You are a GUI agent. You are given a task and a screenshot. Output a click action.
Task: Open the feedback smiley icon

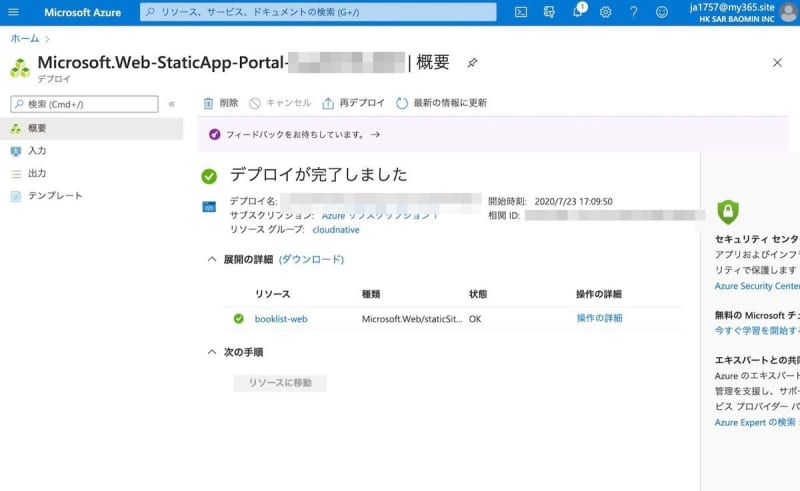pyautogui.click(x=662, y=12)
